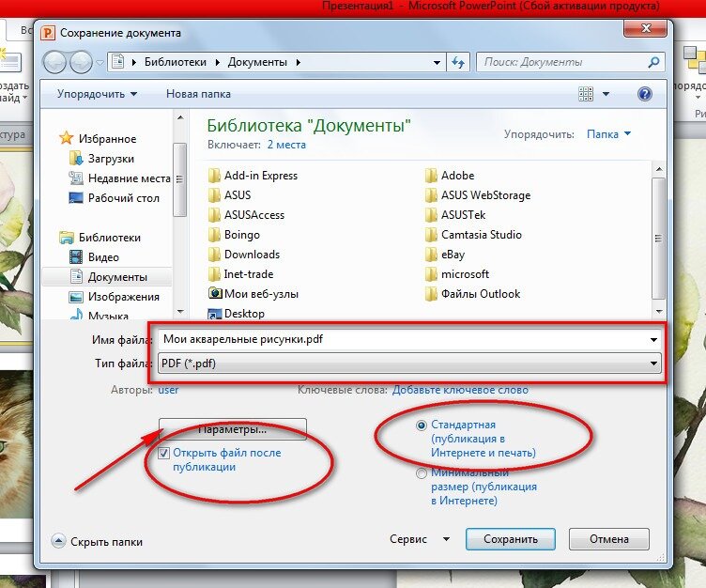706x588 pixels.
Task: Open the Упорядочить menu
Action: [97, 94]
